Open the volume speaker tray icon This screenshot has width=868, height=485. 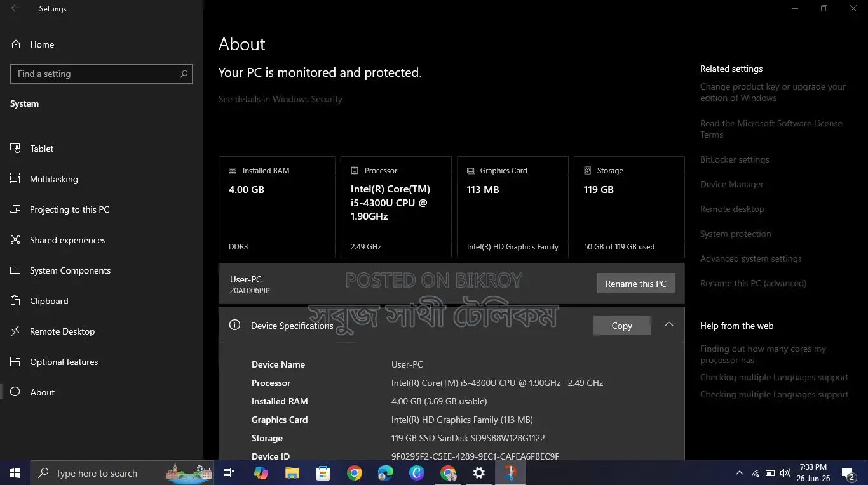click(x=785, y=473)
